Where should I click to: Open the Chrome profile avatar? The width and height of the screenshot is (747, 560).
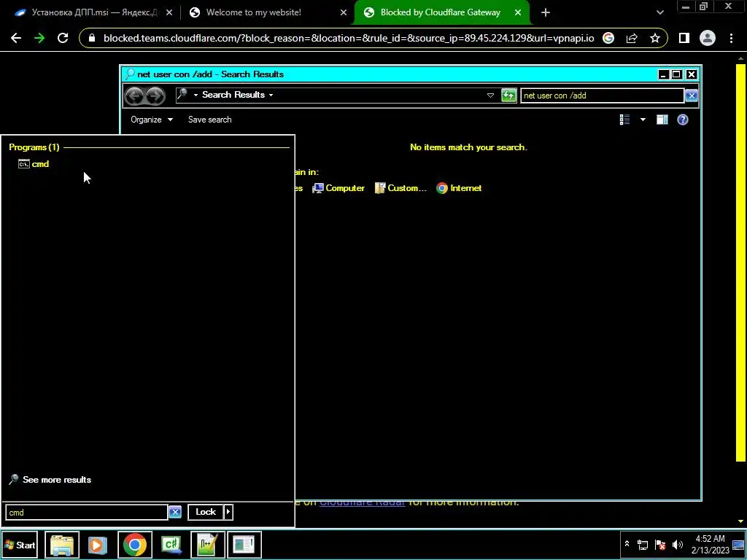[708, 38]
